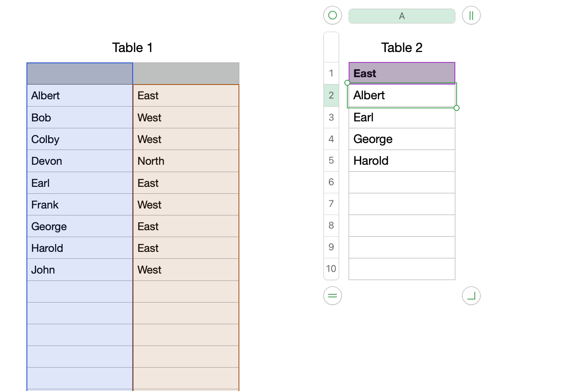Click the top-left selection handle of the Albert cell
Viewport: 588px width, 391px height.
coord(347,83)
